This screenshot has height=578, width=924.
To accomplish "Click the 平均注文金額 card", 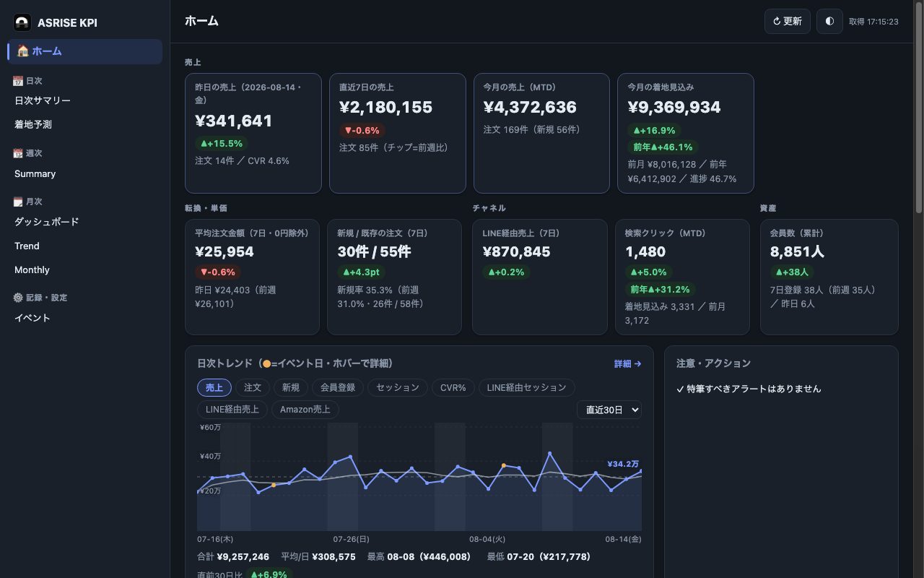I will tap(252, 277).
